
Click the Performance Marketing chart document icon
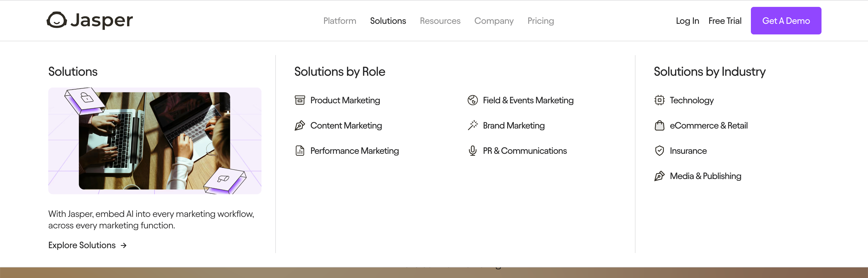[300, 151]
